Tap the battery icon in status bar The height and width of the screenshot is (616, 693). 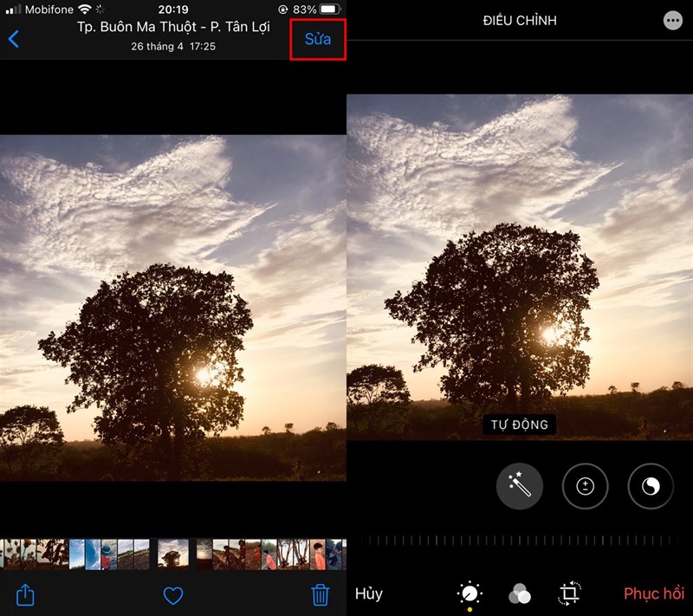[x=330, y=10]
